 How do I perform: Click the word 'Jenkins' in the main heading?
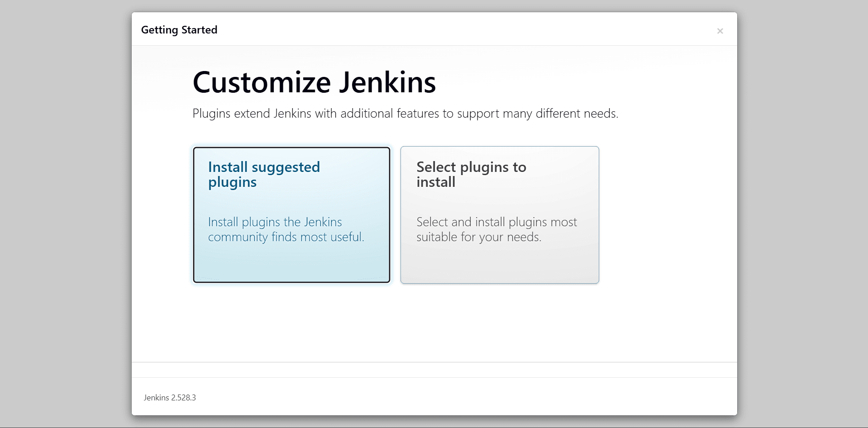coord(387,82)
